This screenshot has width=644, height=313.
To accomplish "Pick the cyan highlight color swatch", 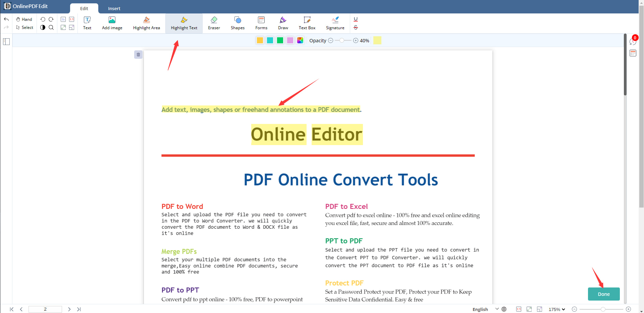I will (x=270, y=41).
